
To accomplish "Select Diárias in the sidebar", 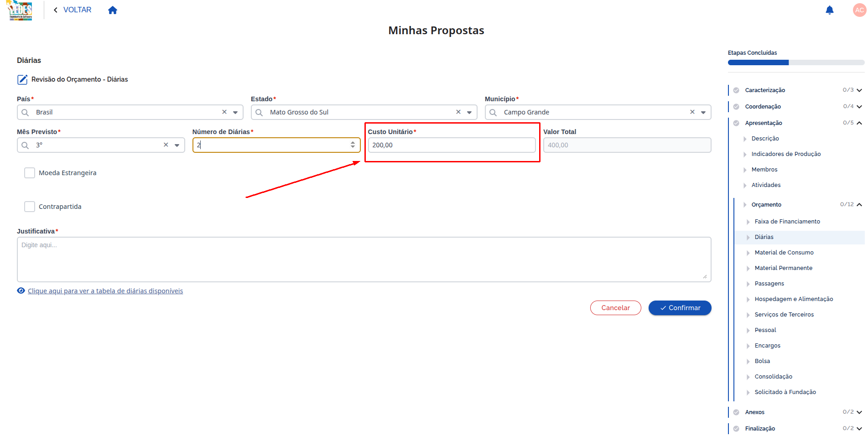I will pos(799,237).
